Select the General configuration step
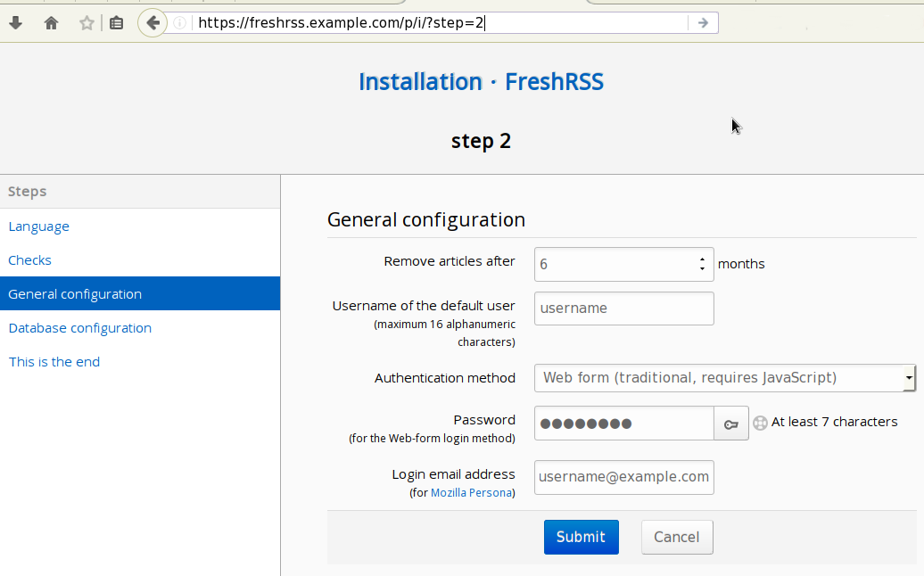The image size is (924, 576). 75,294
